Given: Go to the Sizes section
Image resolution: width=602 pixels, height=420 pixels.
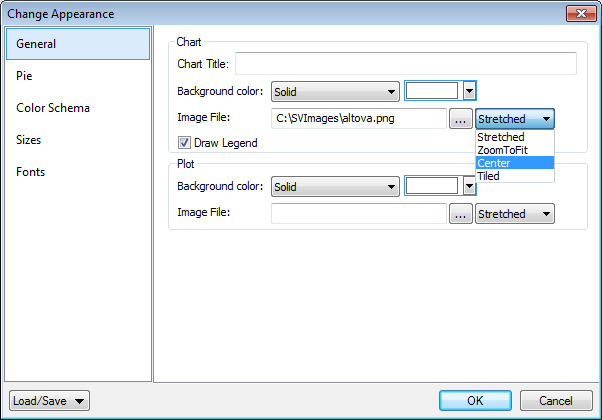Looking at the screenshot, I should point(28,140).
